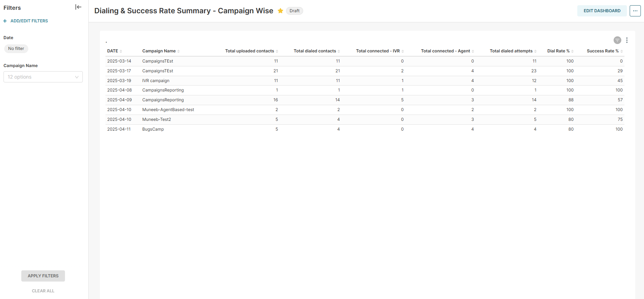Expand the Campaign Name dropdown
Screen dimensions: 644x299
tap(43, 77)
